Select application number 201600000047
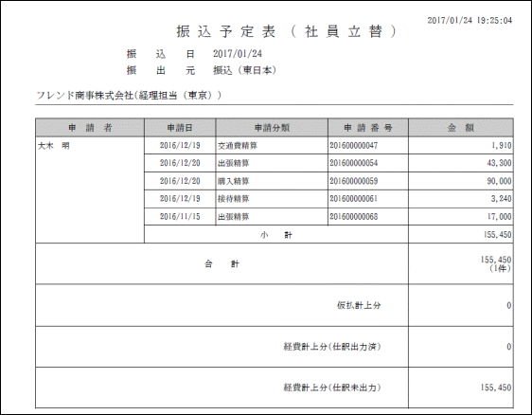Viewport: 532px width, 415px height. [353, 145]
